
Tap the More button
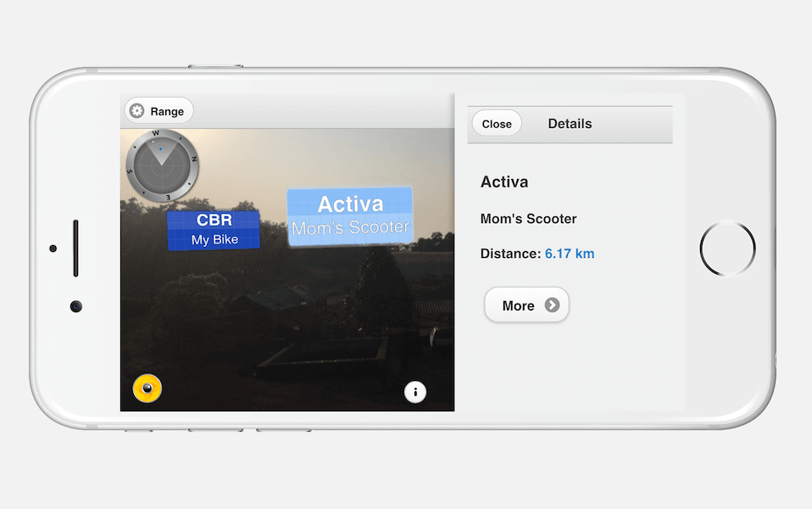[x=526, y=305]
